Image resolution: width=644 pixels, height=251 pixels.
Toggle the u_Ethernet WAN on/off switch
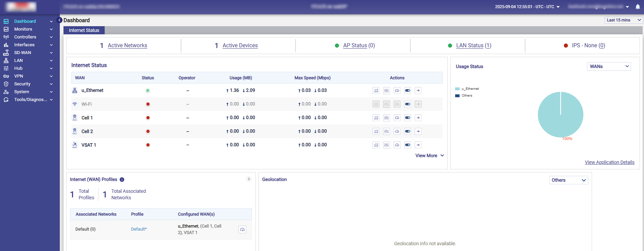pos(408,90)
